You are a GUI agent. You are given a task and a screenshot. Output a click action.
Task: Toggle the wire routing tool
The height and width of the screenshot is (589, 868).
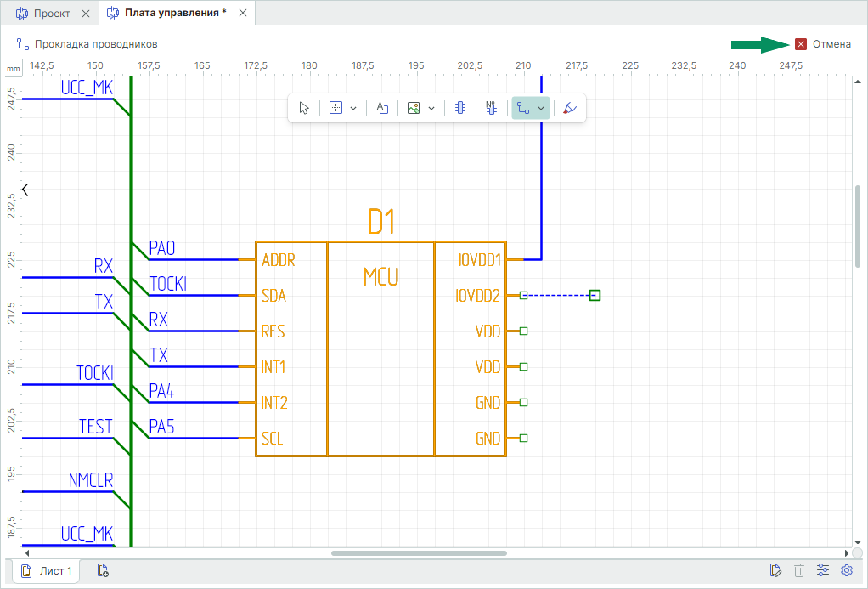tap(523, 108)
